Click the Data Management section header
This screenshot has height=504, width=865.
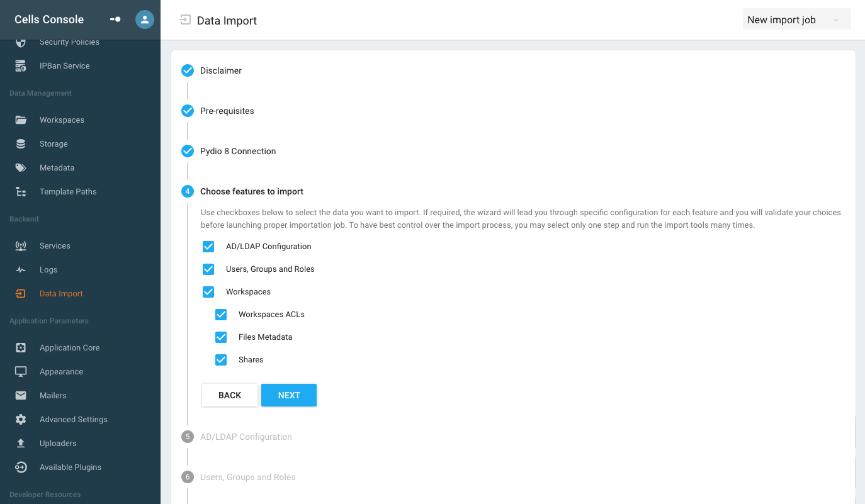coord(40,93)
